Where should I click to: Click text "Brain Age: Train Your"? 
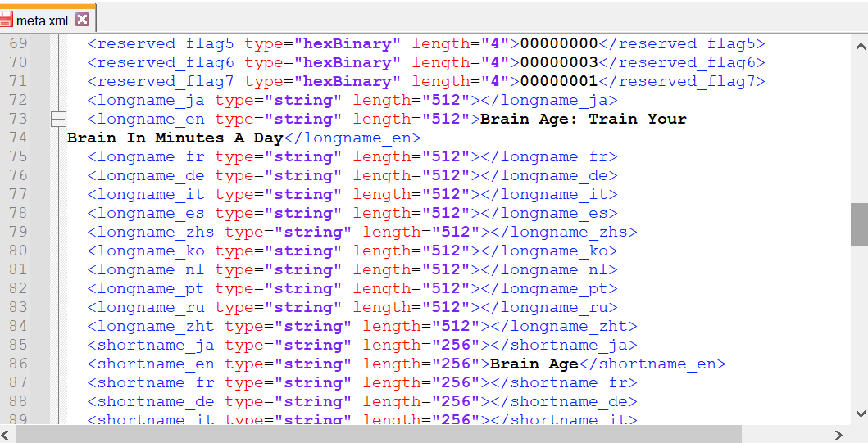[x=584, y=119]
